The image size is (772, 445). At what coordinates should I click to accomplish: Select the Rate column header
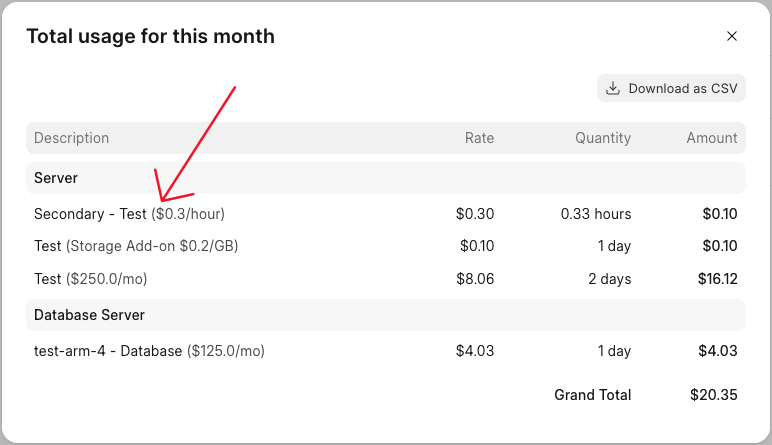point(479,138)
